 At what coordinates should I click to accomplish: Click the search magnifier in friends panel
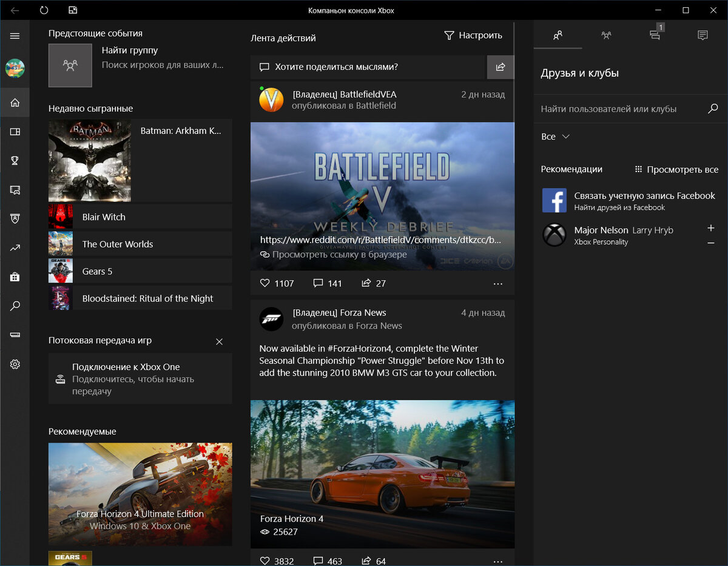click(x=713, y=109)
